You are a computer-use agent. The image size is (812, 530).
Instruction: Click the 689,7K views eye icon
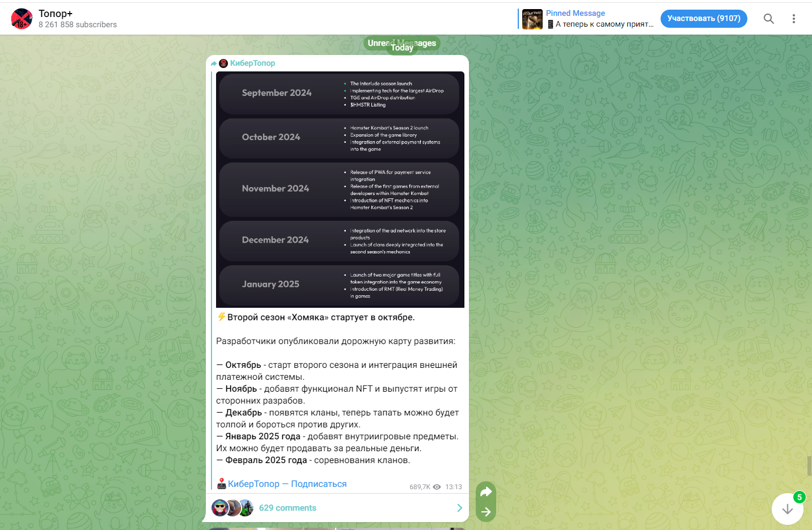pyautogui.click(x=437, y=487)
